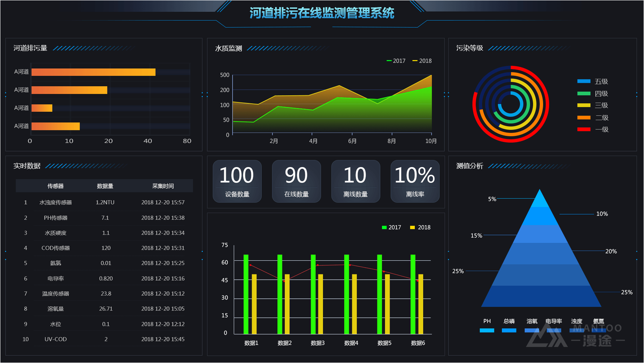Select the UV-COD table row
Viewport: 644px width, 363px height.
pyautogui.click(x=104, y=339)
